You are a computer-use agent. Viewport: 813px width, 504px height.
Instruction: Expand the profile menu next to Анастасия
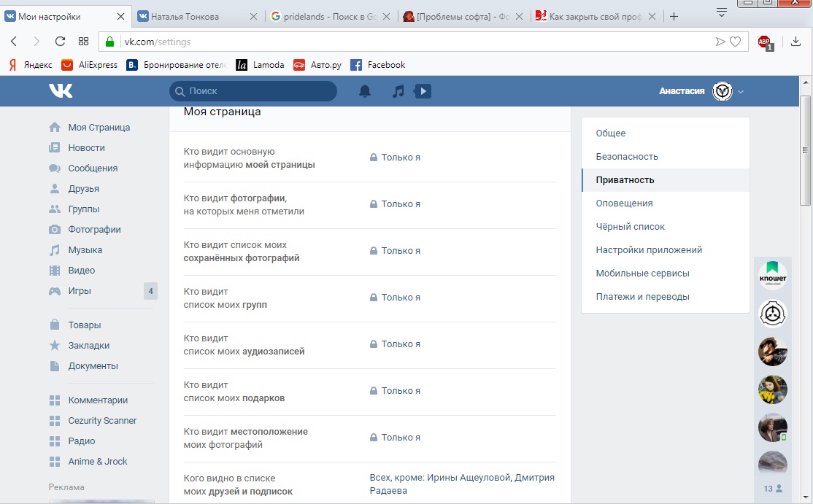(x=741, y=92)
